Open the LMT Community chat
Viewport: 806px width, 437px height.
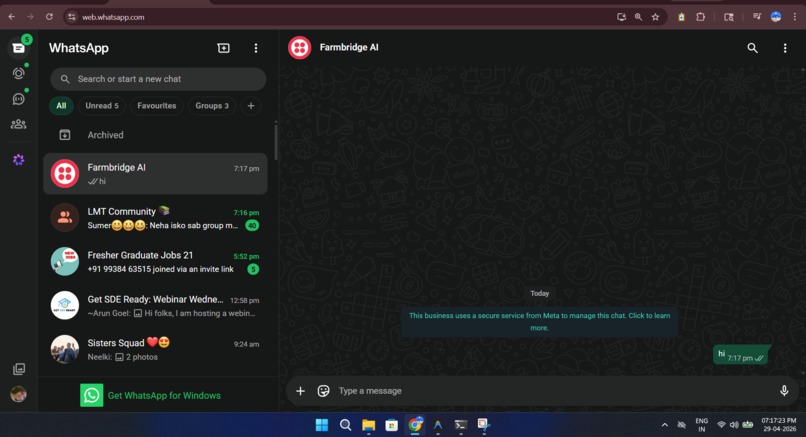pos(155,218)
